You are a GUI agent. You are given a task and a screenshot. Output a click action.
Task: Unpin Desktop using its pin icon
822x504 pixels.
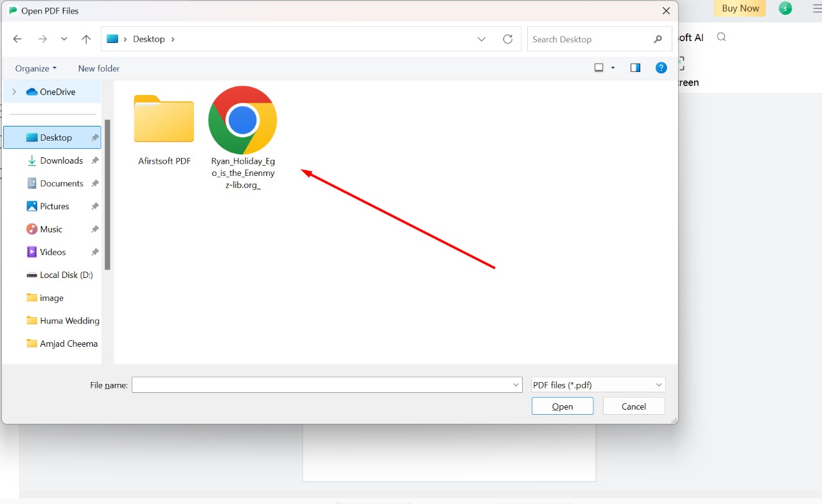tap(95, 137)
